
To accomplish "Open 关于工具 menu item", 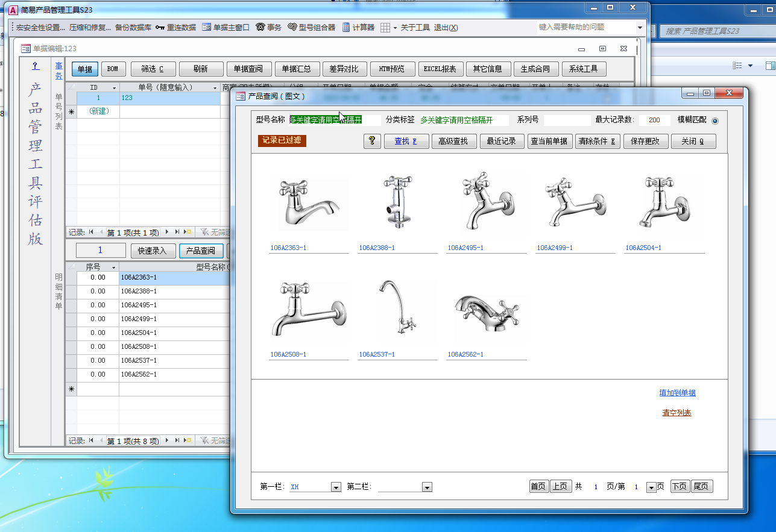I will [x=415, y=27].
